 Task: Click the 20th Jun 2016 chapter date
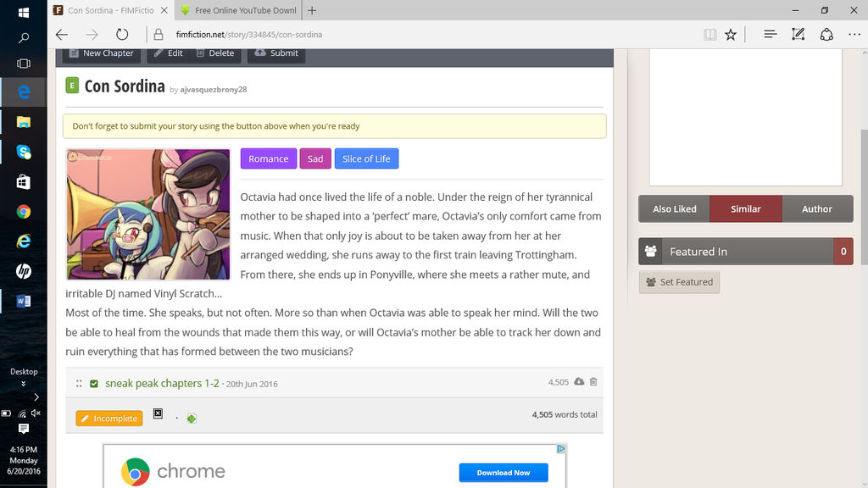(x=252, y=384)
